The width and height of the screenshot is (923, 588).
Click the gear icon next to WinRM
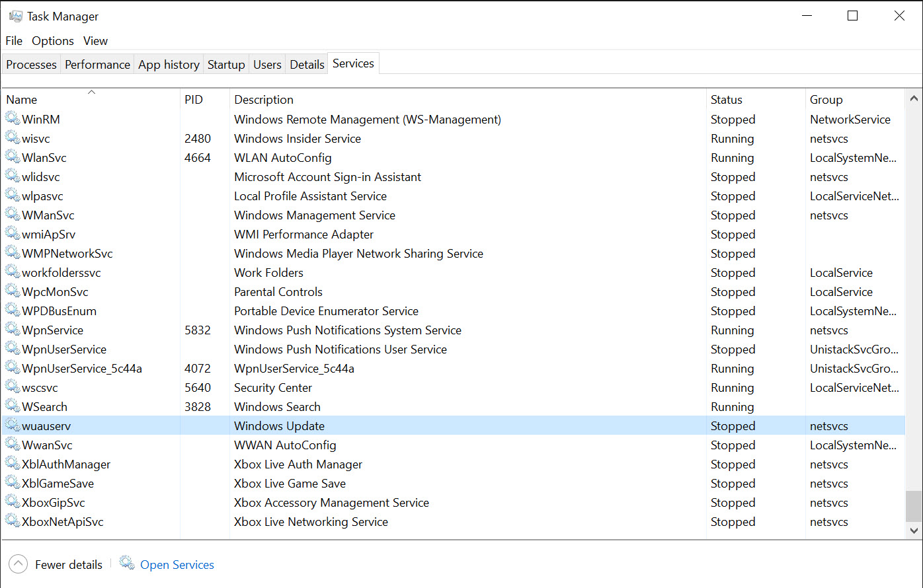(13, 119)
